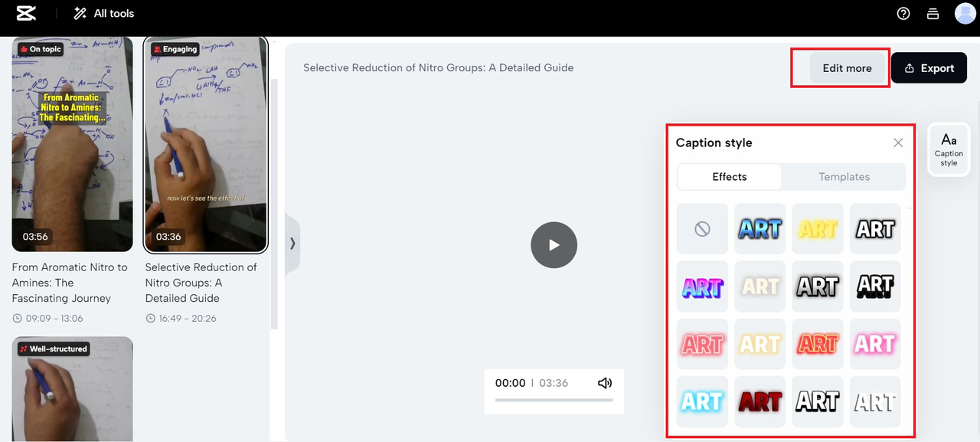Screen dimensions: 980x442
Task: Select the Well-structured clip thumbnail
Action: (72, 389)
